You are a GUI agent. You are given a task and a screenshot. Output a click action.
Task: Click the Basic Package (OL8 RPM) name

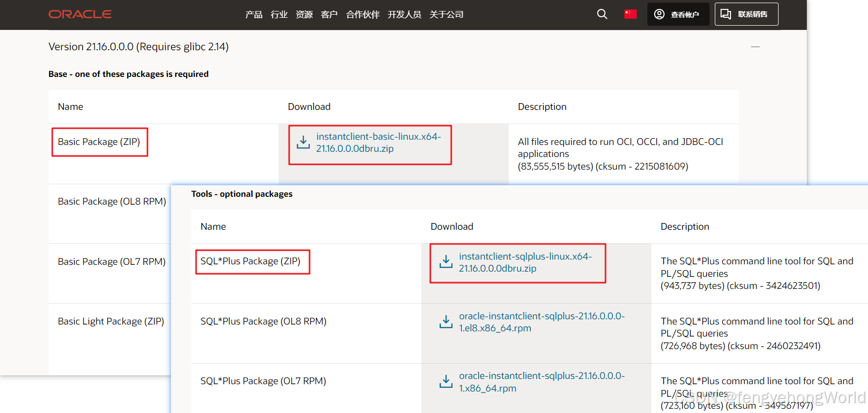[x=112, y=202]
